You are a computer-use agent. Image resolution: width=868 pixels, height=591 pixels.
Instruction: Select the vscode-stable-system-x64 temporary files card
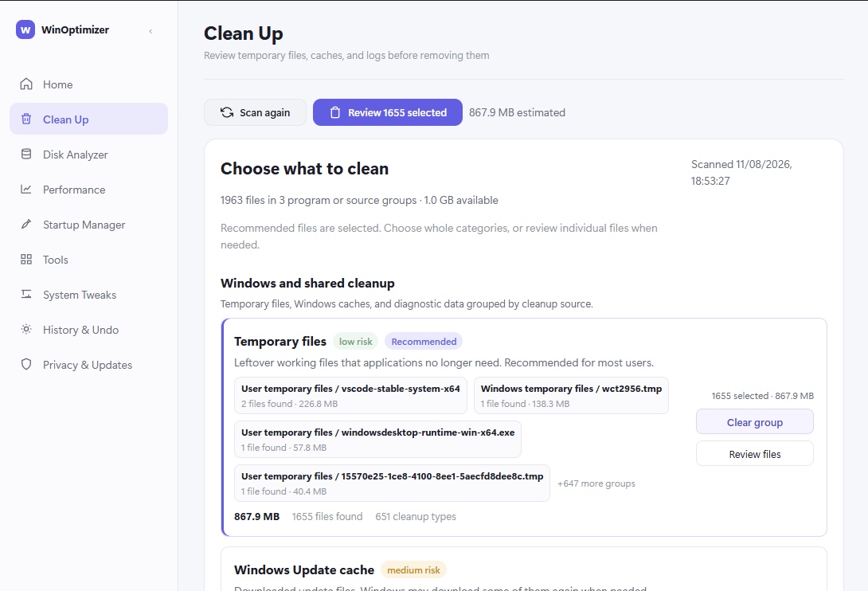point(350,396)
